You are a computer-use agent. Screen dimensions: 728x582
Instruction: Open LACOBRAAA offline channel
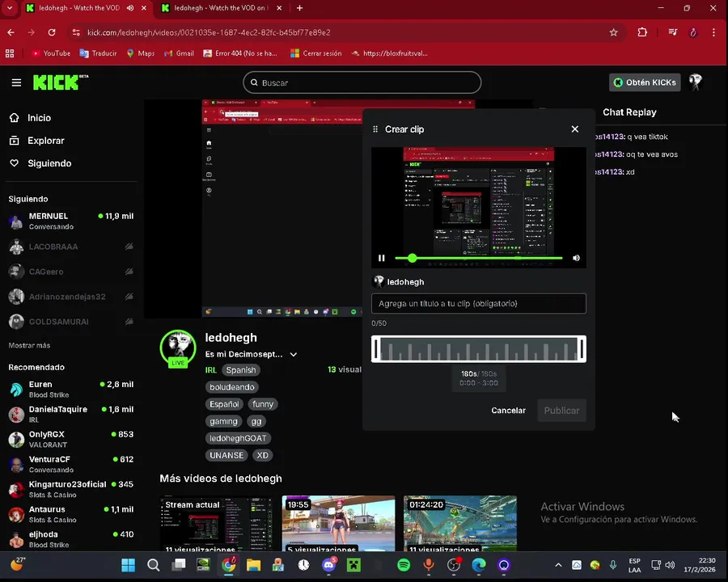point(70,247)
